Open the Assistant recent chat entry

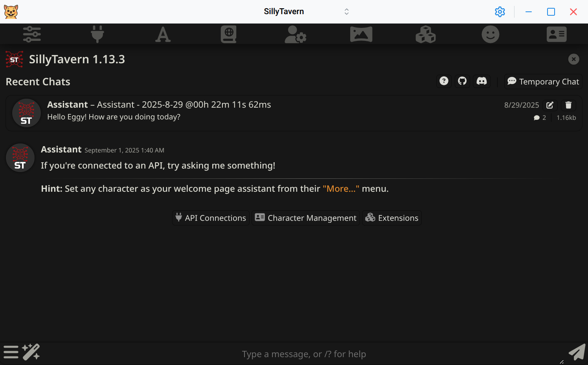coord(294,113)
